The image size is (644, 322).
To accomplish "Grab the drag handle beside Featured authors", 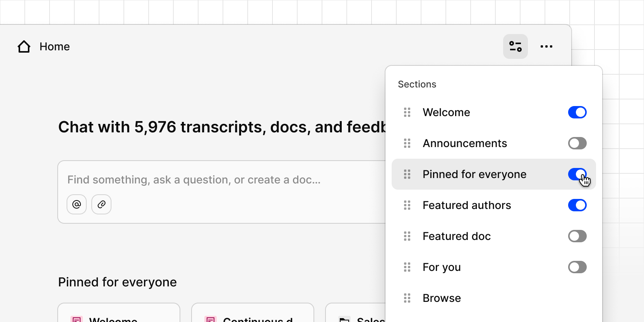I will (407, 205).
